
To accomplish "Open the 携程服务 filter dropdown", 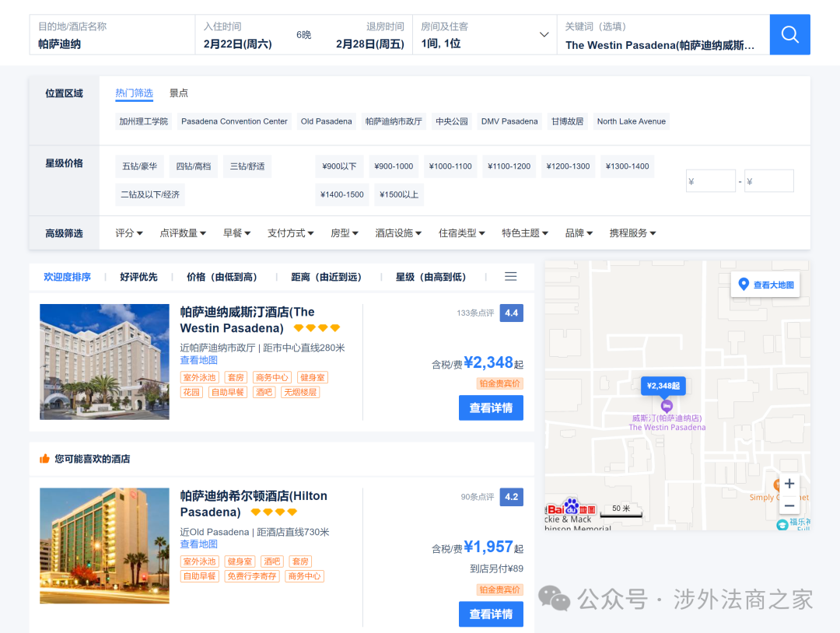I will click(632, 233).
